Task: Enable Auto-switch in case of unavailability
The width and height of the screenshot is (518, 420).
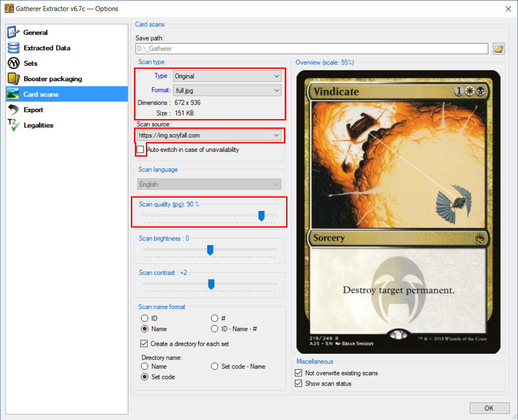Action: [140, 150]
